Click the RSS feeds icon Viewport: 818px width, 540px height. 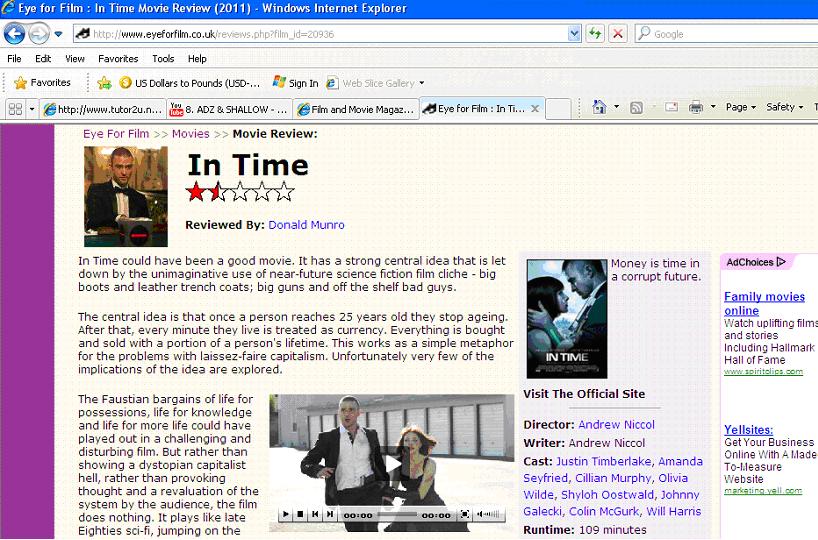[636, 107]
